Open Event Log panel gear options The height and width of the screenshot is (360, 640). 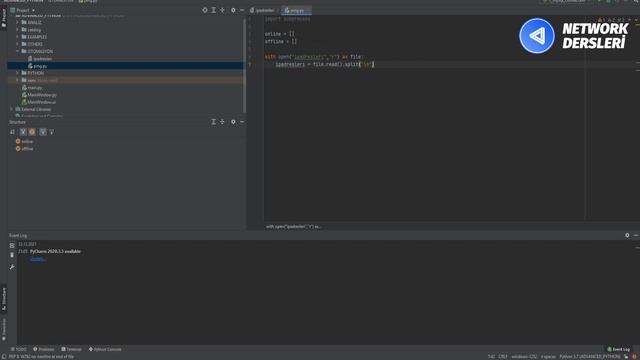[627, 235]
